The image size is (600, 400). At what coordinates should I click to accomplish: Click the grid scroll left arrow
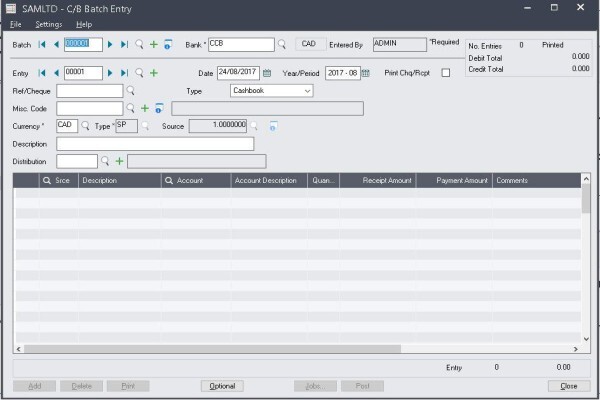tap(18, 349)
